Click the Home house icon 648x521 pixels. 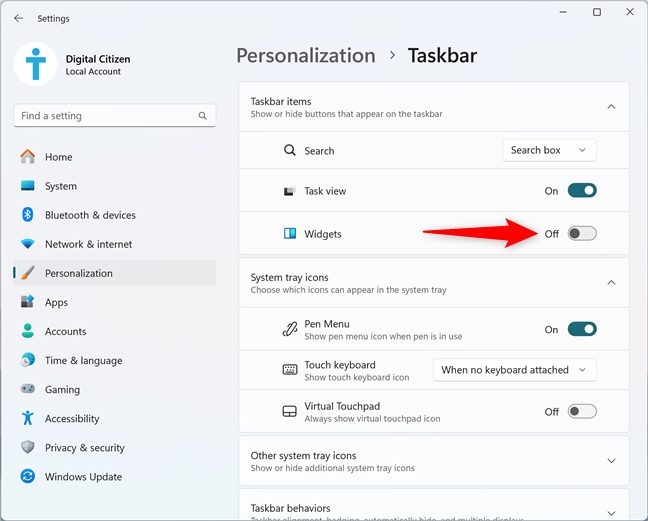pos(28,157)
